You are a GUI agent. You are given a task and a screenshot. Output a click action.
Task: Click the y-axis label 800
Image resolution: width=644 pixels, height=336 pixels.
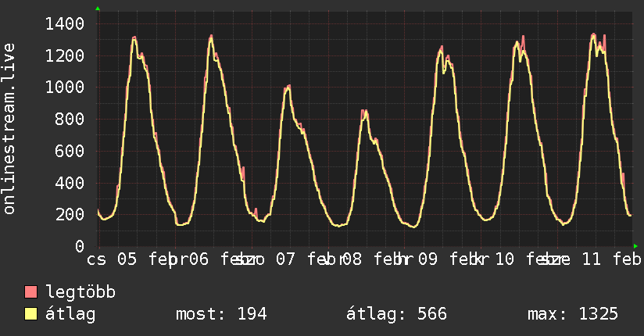[70, 119]
